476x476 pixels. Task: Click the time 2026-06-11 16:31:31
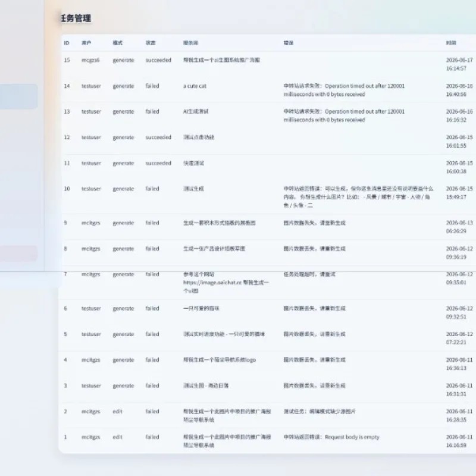click(459, 390)
